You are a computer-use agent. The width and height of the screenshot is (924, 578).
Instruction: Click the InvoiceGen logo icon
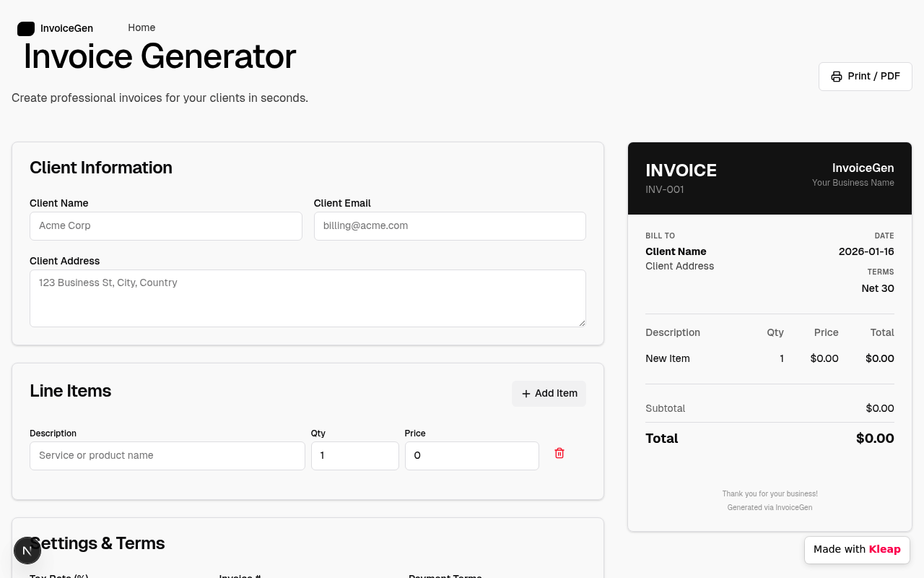pyautogui.click(x=26, y=29)
